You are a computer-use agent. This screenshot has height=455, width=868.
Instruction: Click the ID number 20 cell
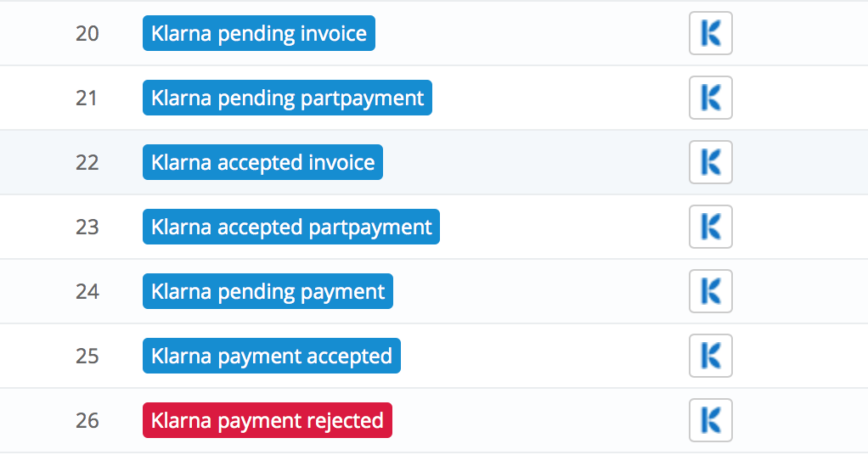coord(87,34)
